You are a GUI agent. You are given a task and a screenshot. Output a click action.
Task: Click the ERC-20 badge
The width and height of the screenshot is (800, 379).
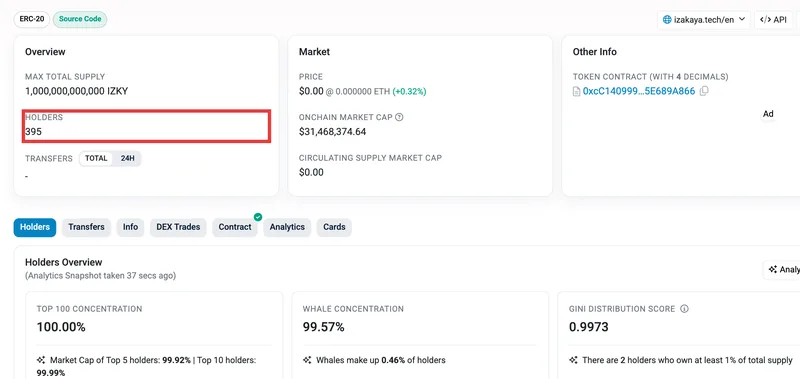coord(32,19)
